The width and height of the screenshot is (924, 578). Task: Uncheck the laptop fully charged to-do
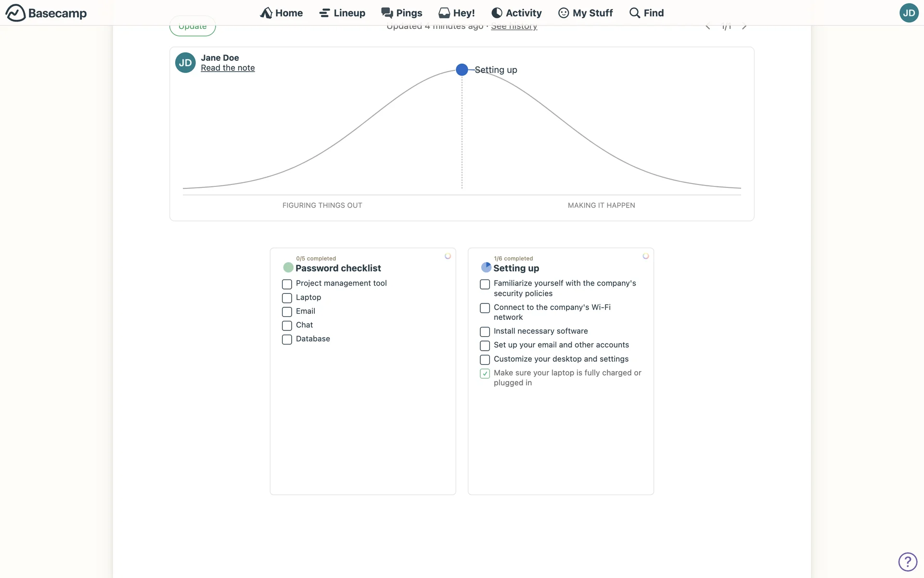pyautogui.click(x=485, y=374)
